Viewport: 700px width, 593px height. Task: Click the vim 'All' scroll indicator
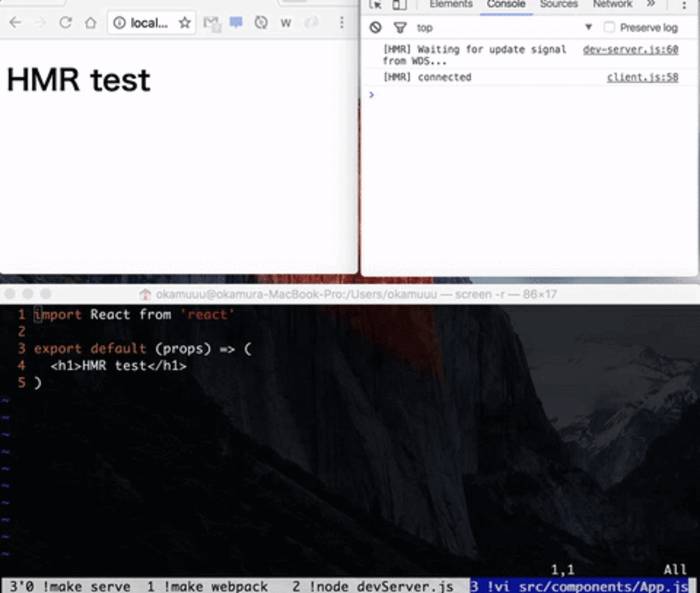tap(675, 569)
